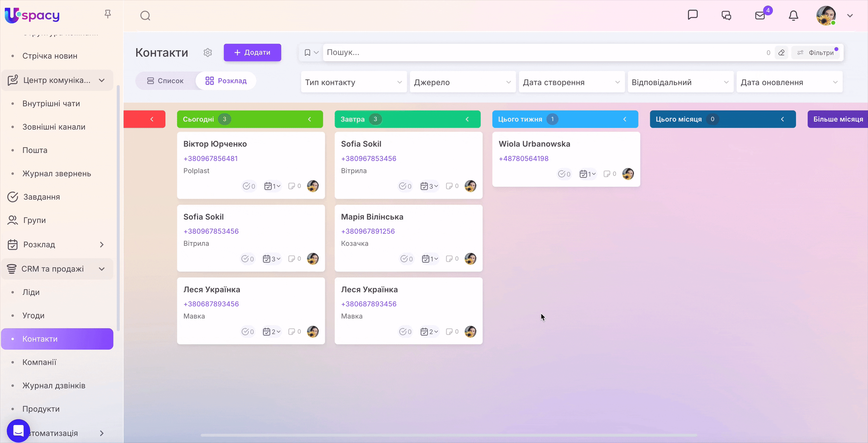Expand activities calendar on Віктор Юрченко card
The image size is (868, 443).
pyautogui.click(x=272, y=186)
